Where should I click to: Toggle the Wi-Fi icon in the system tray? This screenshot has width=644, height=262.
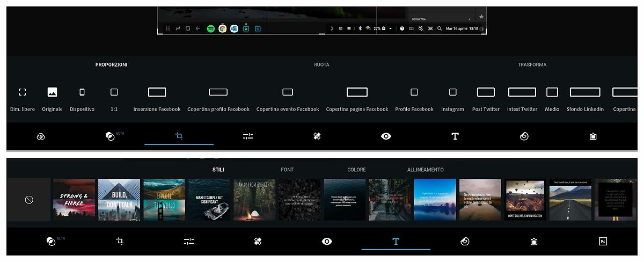click(x=368, y=28)
